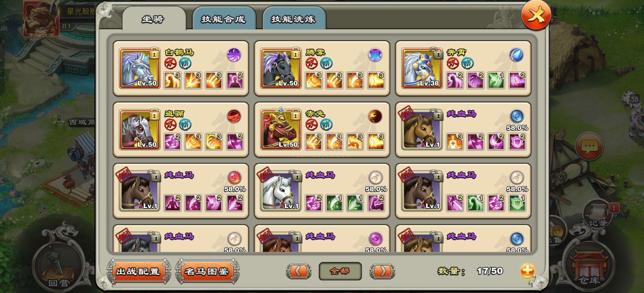Click the 出战配置 button
Screen dimensions: 644x293
(138, 272)
